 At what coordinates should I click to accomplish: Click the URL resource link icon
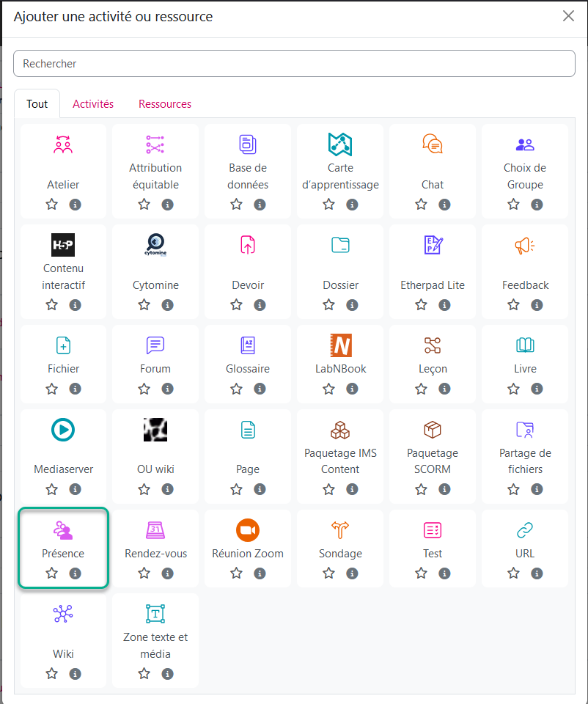(x=525, y=530)
